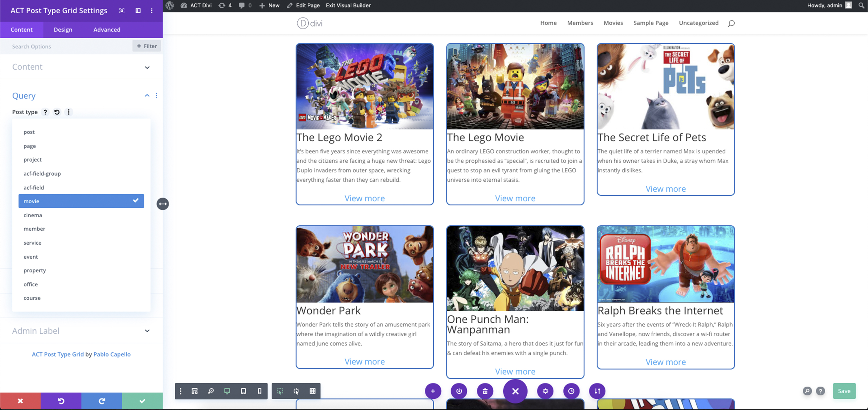The image size is (868, 410).
Task: Open the Pablo Capello link
Action: pos(112,354)
